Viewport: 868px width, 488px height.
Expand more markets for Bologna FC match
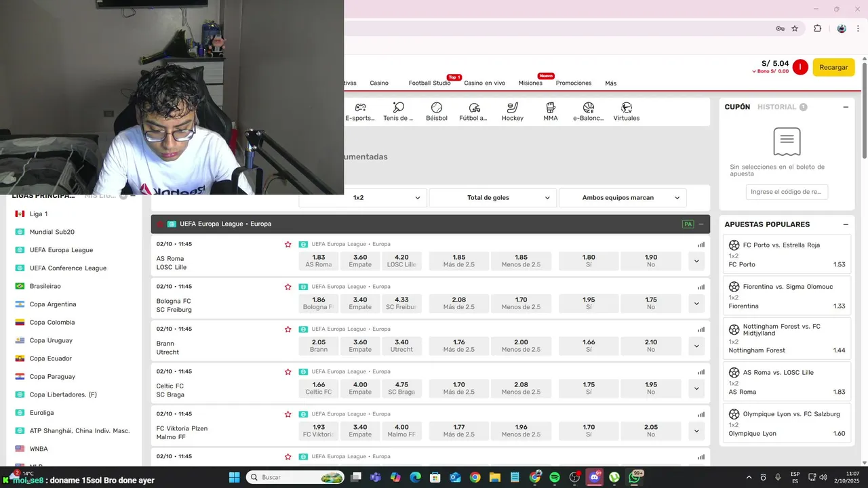pos(696,304)
